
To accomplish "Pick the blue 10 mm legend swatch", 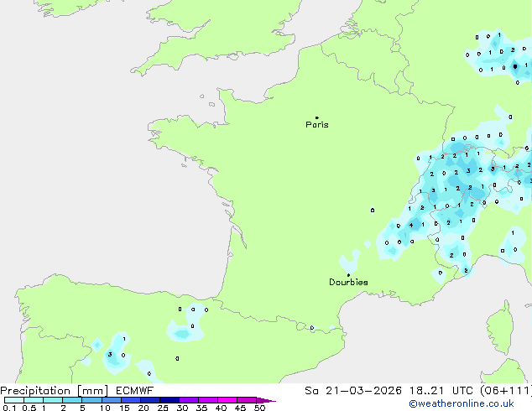I will 112,401.
